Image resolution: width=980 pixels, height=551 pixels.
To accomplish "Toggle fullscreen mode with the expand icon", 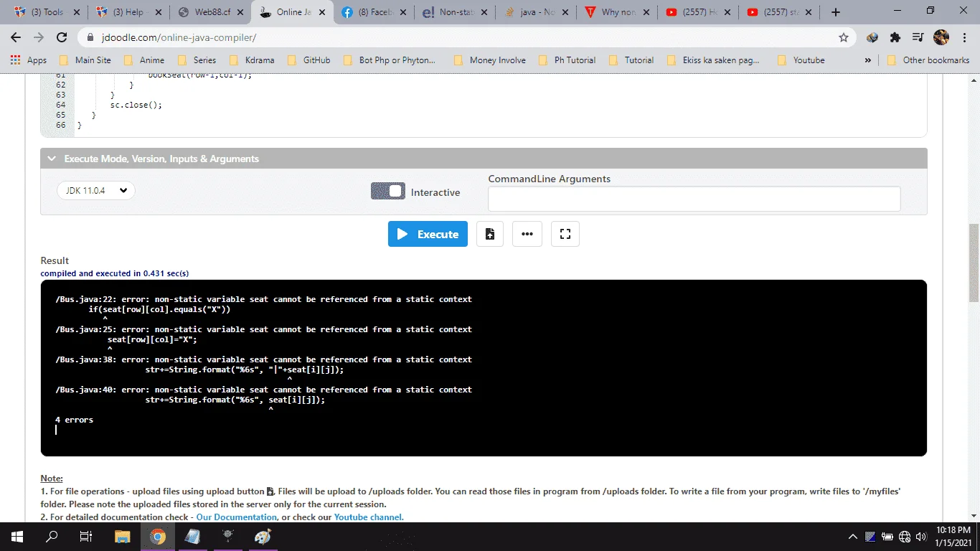I will [x=565, y=234].
